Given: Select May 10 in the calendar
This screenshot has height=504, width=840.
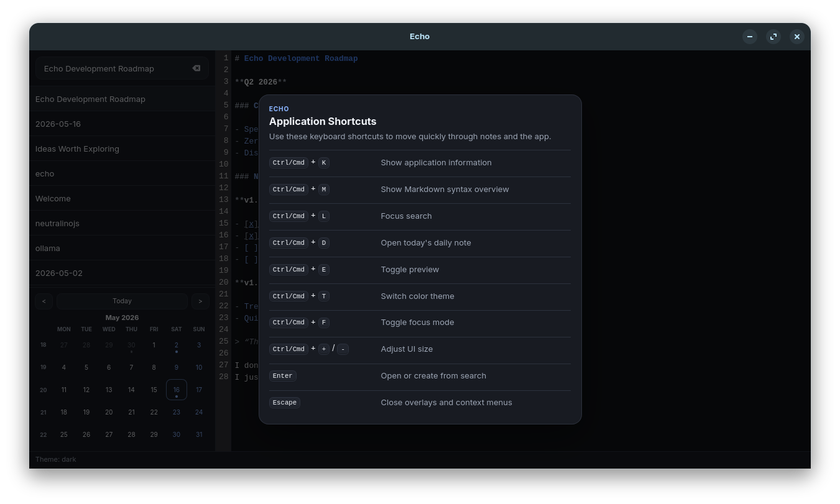Looking at the screenshot, I should (199, 367).
